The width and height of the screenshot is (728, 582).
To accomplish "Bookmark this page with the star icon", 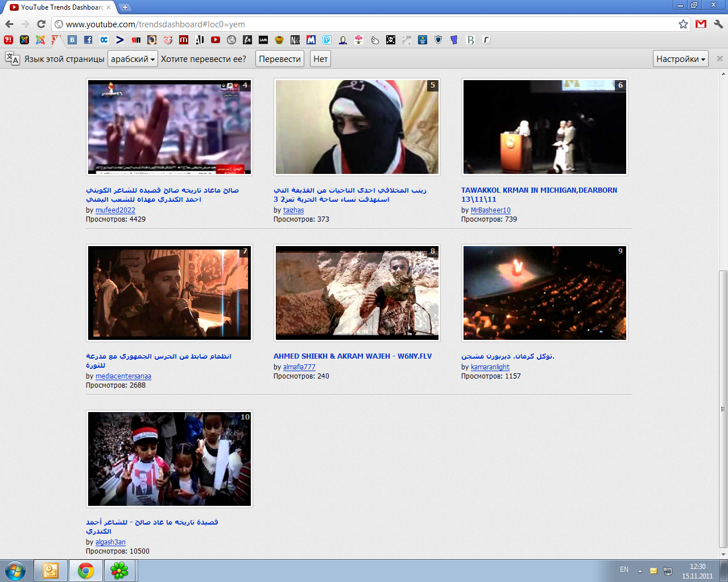I will coord(683,24).
